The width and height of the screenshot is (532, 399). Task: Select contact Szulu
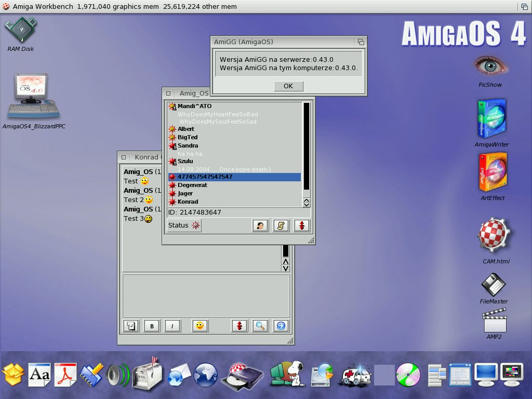[x=234, y=161]
